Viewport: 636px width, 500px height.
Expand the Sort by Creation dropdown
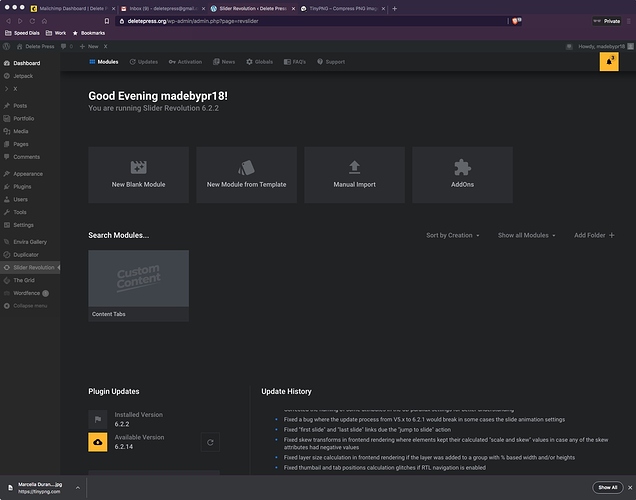[452, 235]
